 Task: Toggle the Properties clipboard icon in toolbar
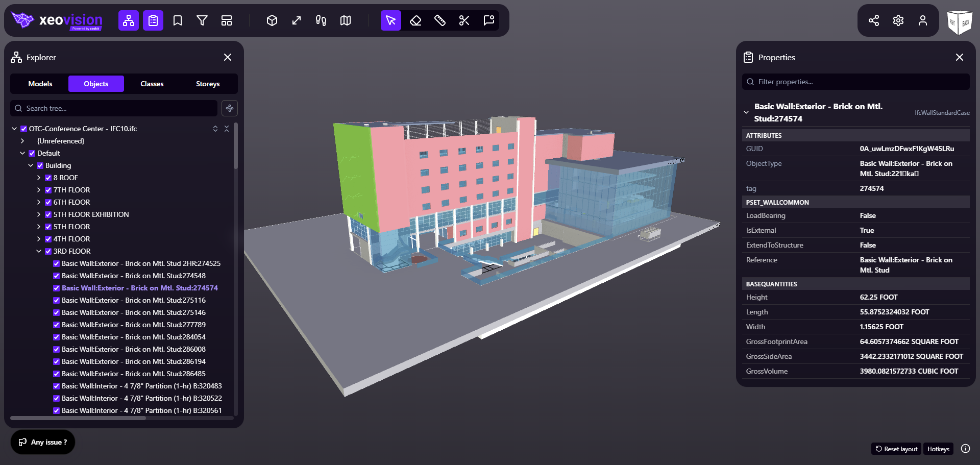pyautogui.click(x=153, y=20)
